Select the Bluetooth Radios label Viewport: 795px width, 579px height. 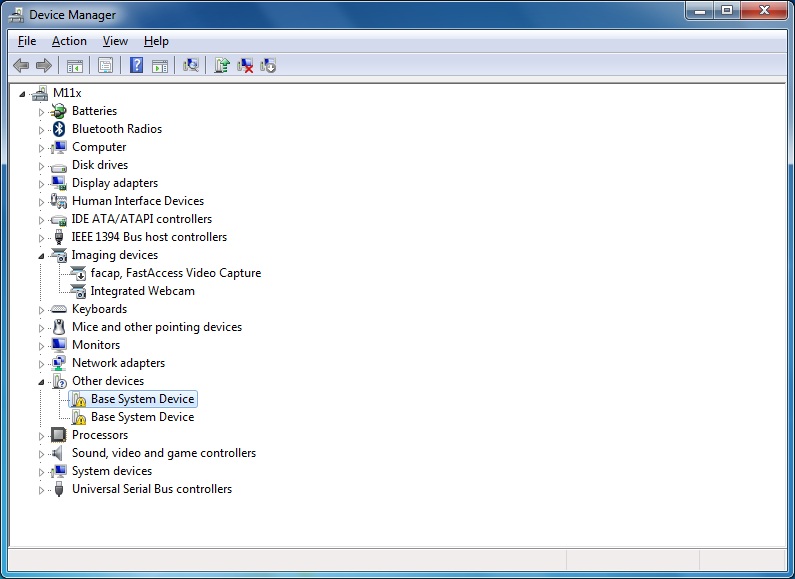tap(117, 129)
